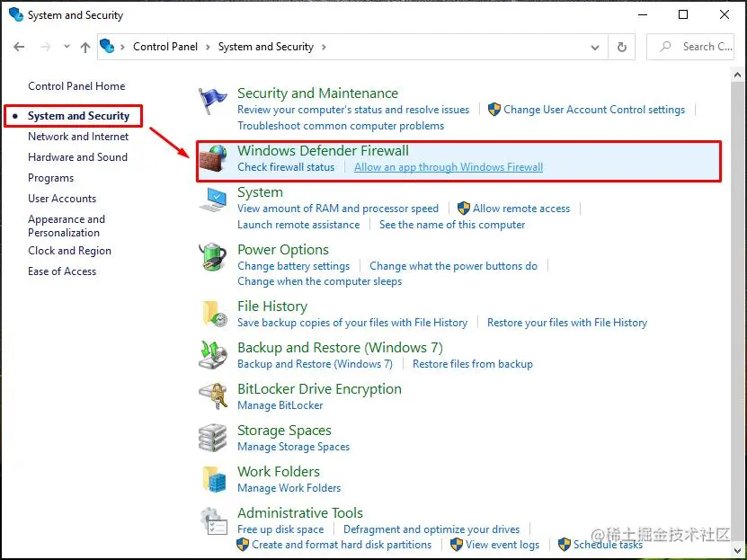The width and height of the screenshot is (747, 560).
Task: Expand chevron after System and Security breadcrumb
Action: [x=324, y=47]
